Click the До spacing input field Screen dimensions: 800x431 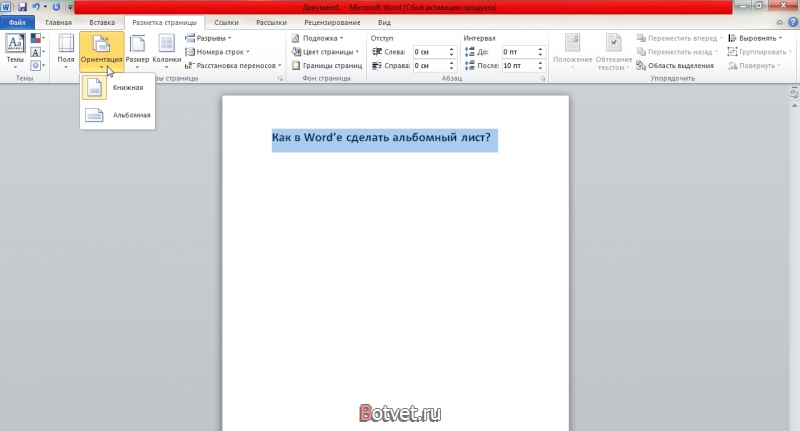pyautogui.click(x=519, y=52)
